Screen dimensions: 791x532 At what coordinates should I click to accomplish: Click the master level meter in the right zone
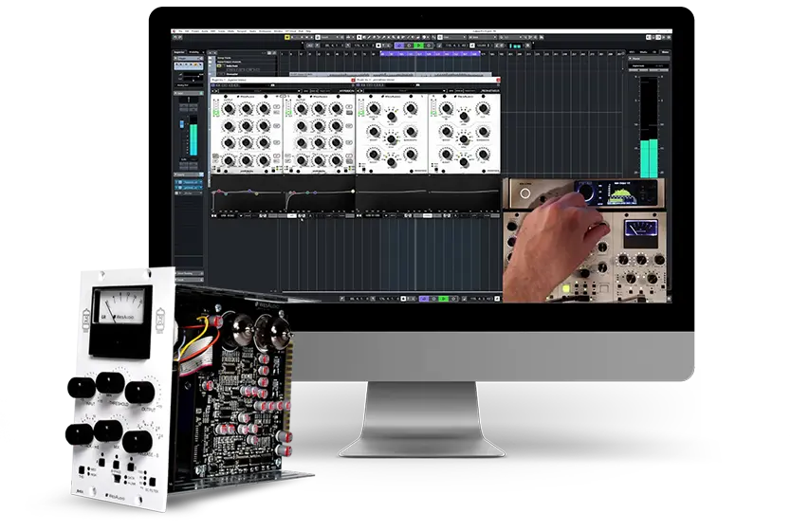pos(650,128)
